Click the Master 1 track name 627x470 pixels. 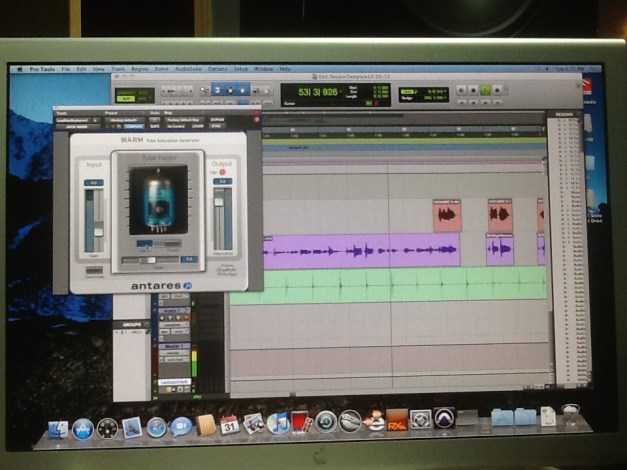(175, 346)
